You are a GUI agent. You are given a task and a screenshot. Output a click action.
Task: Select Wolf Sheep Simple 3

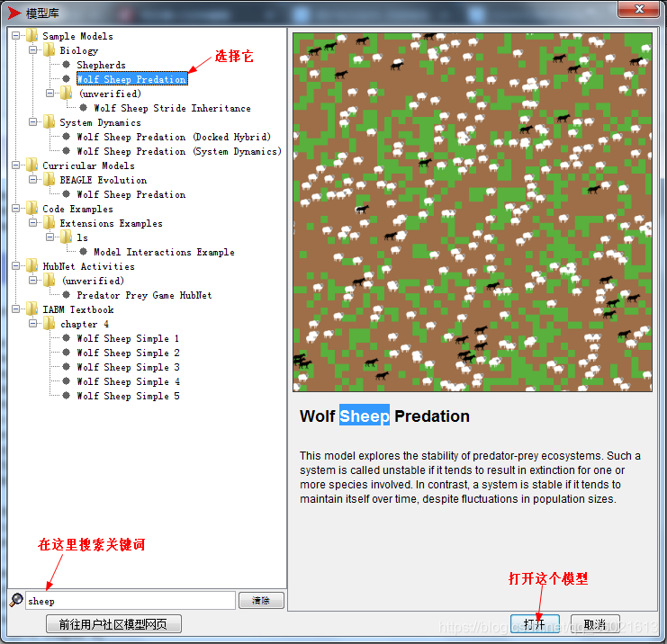tap(128, 367)
